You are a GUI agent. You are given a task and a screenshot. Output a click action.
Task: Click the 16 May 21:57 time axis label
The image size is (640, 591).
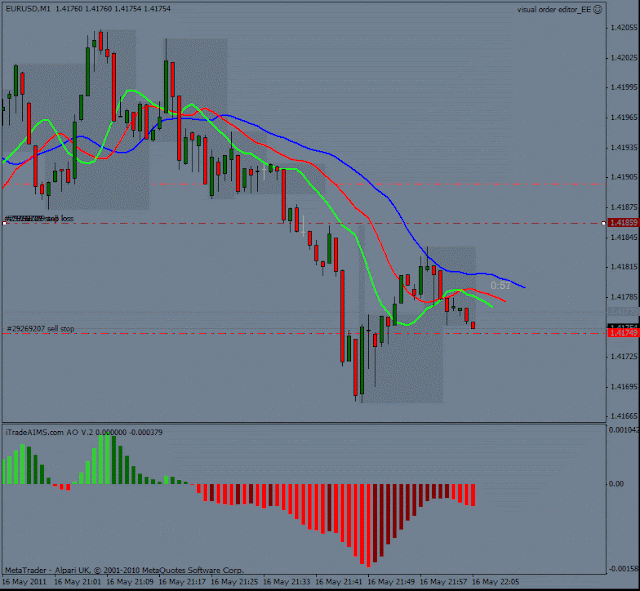[x=443, y=582]
